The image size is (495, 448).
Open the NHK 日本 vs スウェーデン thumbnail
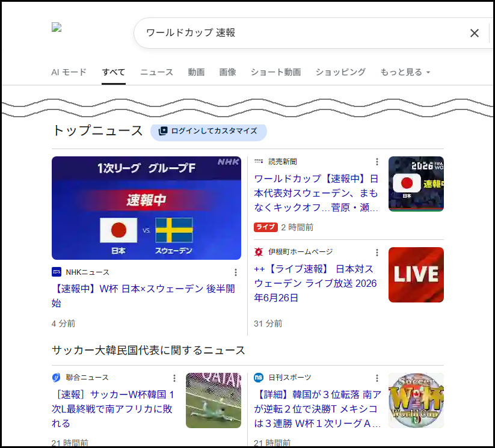point(147,208)
